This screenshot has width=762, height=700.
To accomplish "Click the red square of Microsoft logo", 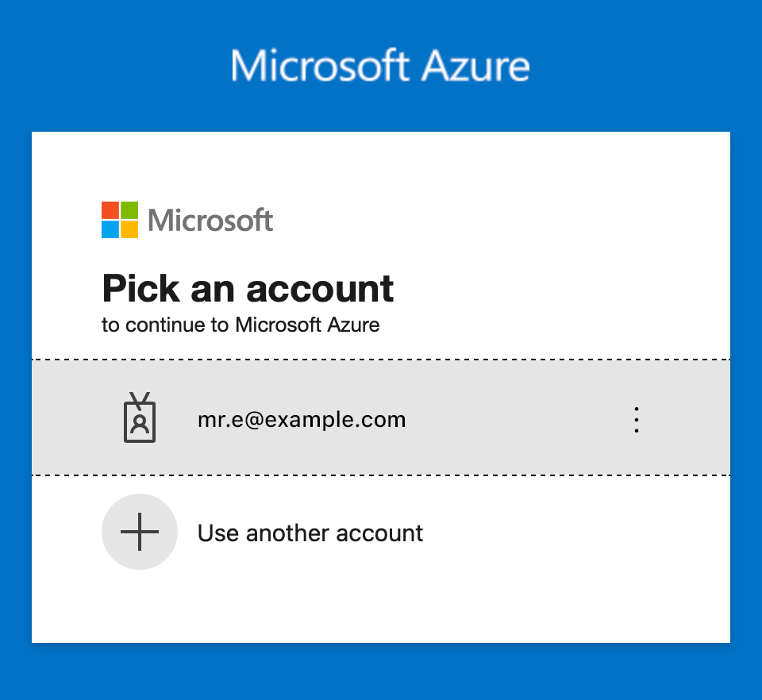I will tap(110, 210).
